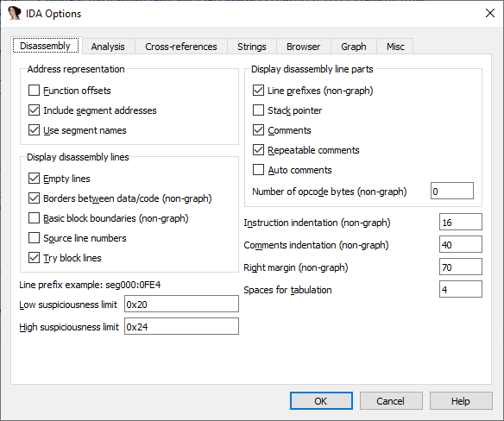Click the IDA application icon in title bar
Viewport: 504px width, 421px height.
15,14
